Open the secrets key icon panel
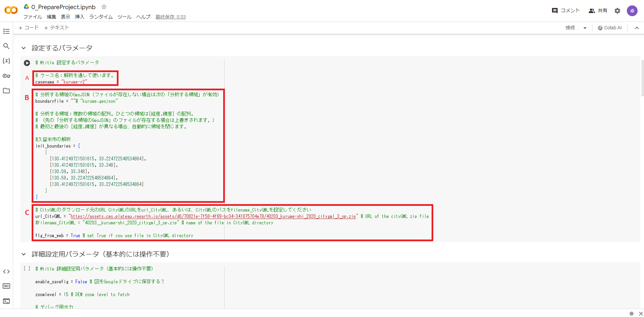The width and height of the screenshot is (644, 317). (6, 76)
